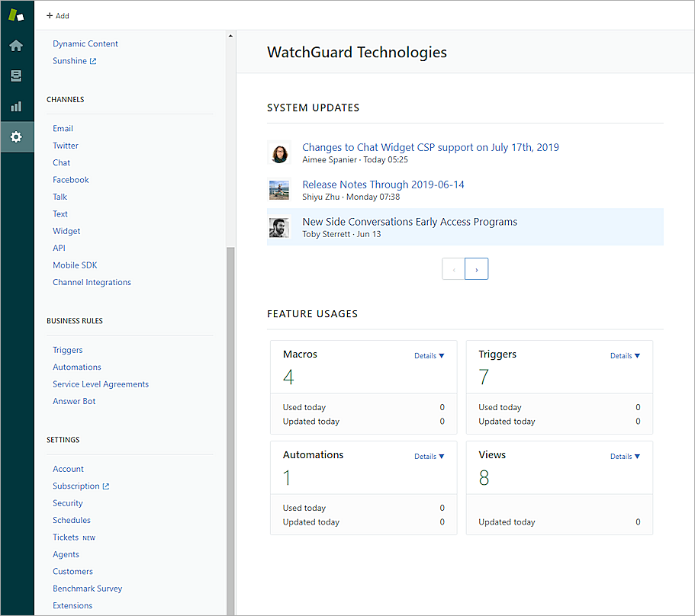Expand Details dropdown on Triggers card
Viewport: 695px width, 616px height.
coord(625,356)
